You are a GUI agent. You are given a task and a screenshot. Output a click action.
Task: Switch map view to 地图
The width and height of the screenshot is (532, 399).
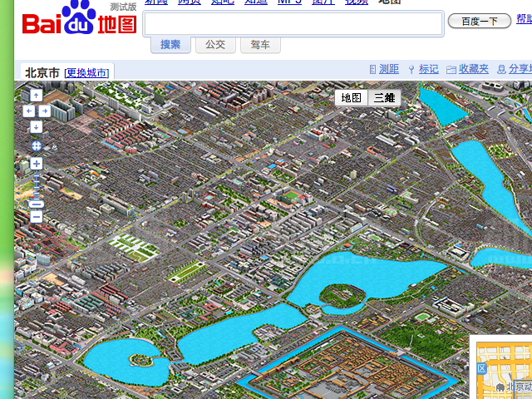(351, 98)
